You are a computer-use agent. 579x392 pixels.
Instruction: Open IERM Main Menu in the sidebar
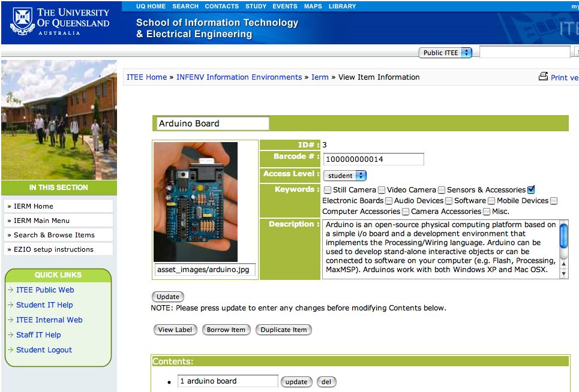click(x=58, y=221)
